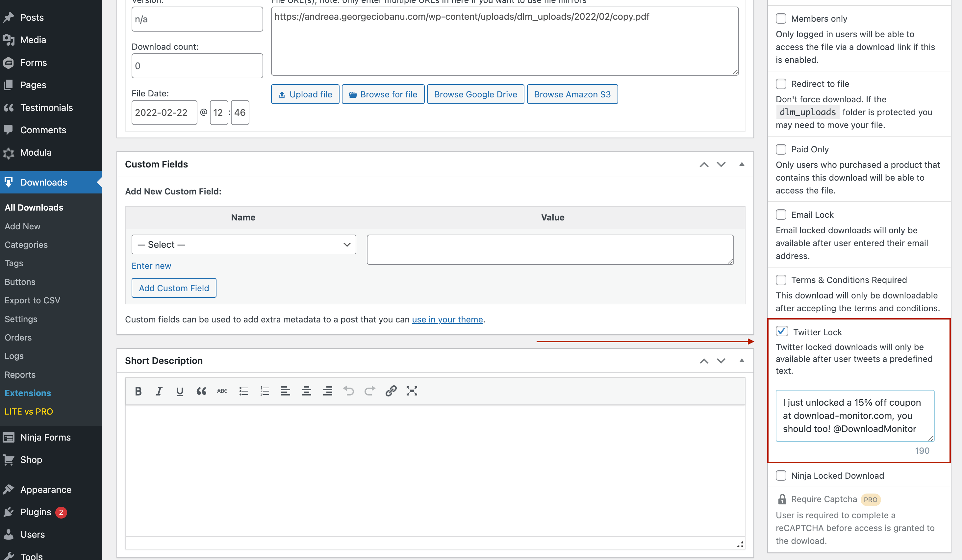962x560 pixels.
Task: Collapse the Short Description panel
Action: tap(742, 360)
